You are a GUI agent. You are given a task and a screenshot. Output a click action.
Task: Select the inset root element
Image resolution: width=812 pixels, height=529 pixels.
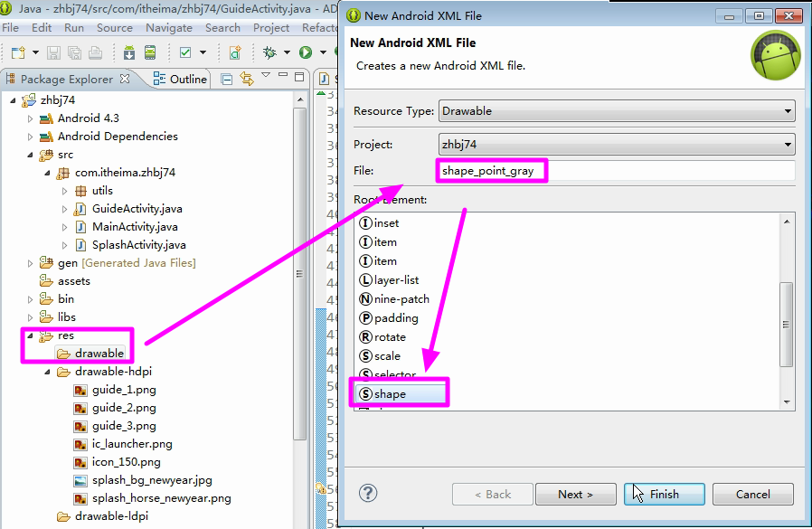point(386,223)
